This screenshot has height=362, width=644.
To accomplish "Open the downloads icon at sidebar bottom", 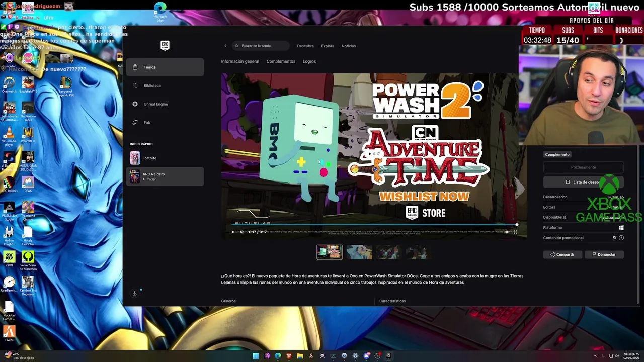I will coord(134,293).
